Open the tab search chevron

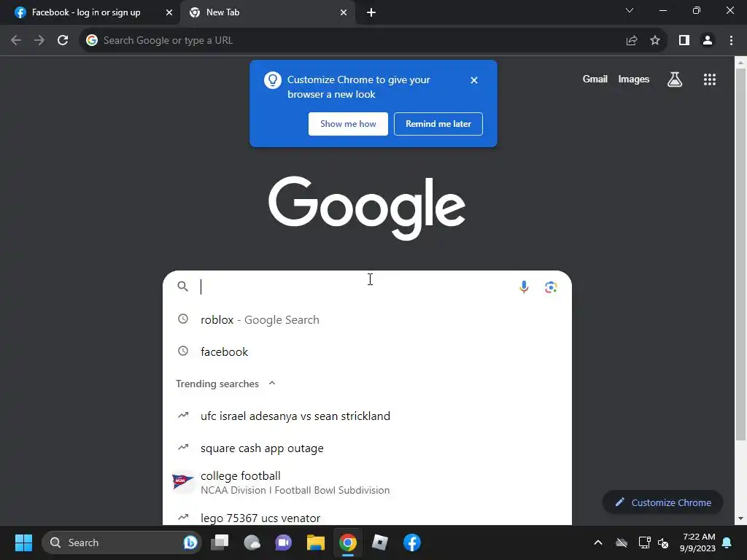tap(630, 10)
